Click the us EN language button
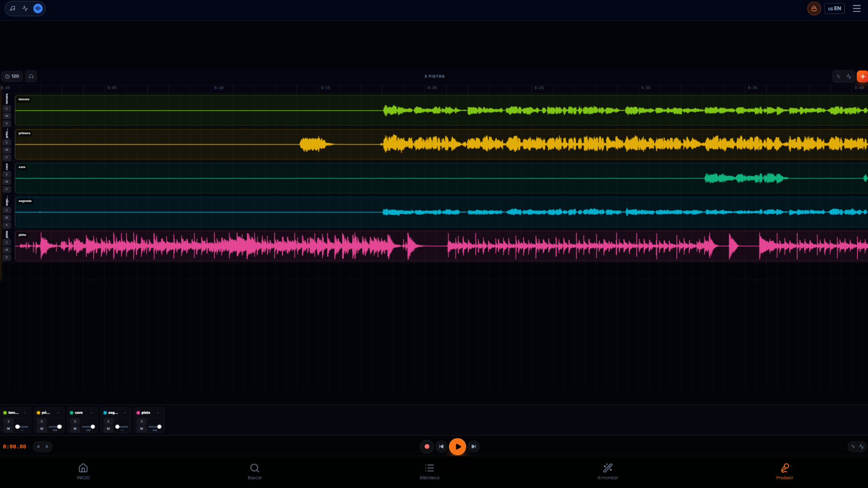Image resolution: width=868 pixels, height=488 pixels. 834,8
